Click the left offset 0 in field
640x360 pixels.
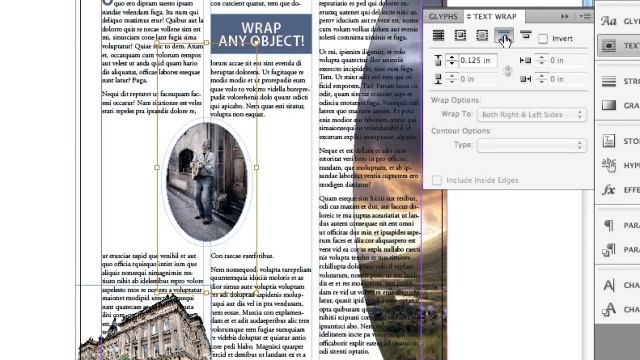click(x=567, y=60)
